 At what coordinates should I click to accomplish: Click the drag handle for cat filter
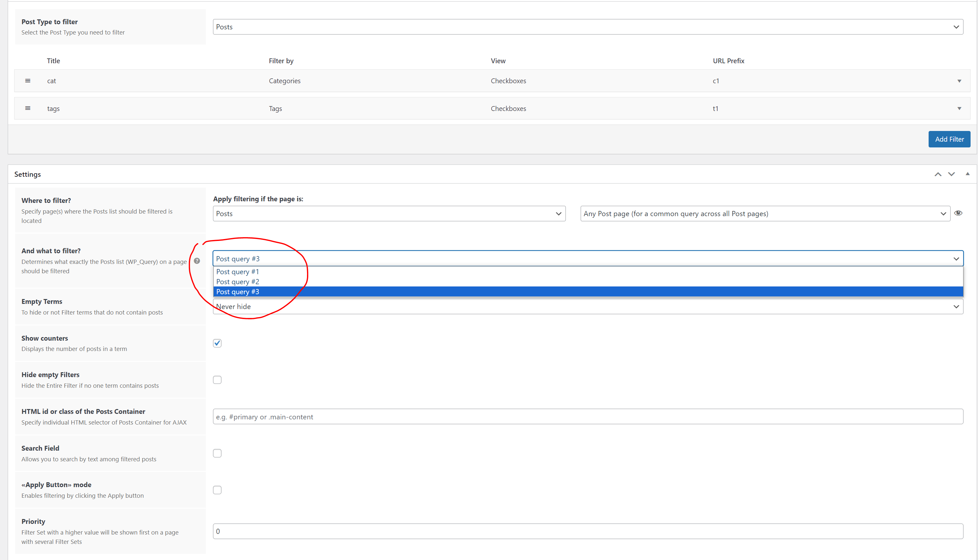[x=28, y=81]
